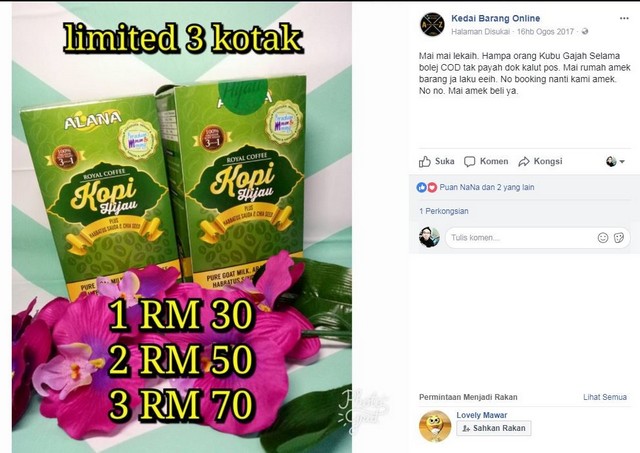This screenshot has width=640, height=453.
Task: Click the Kongsi share arrow icon
Action: [524, 162]
